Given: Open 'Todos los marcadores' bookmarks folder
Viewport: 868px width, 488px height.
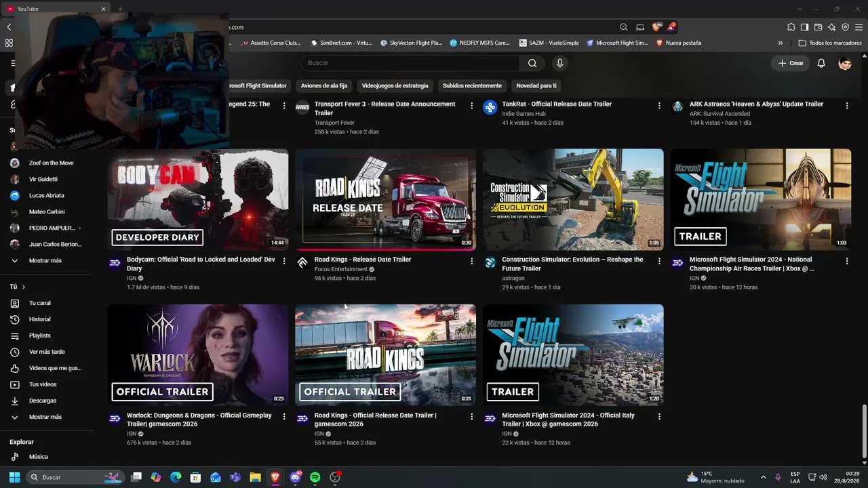Looking at the screenshot, I should click(x=830, y=43).
